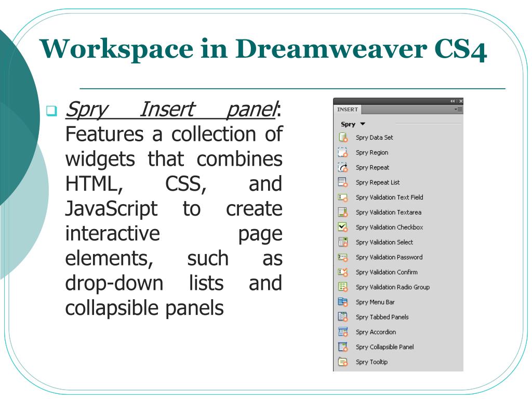Click the 'Spry Validation Checkbox' label
This screenshot has width=532, height=399.
390,227
